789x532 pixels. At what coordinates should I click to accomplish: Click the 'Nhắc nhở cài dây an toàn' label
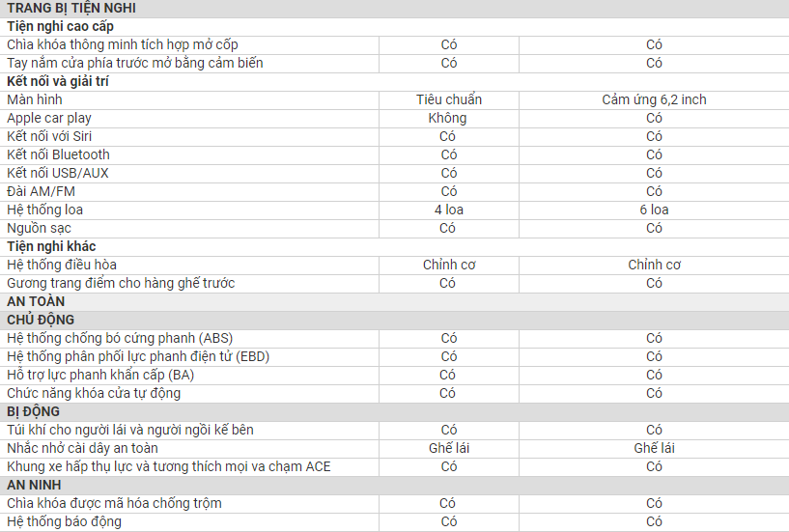tap(82, 448)
